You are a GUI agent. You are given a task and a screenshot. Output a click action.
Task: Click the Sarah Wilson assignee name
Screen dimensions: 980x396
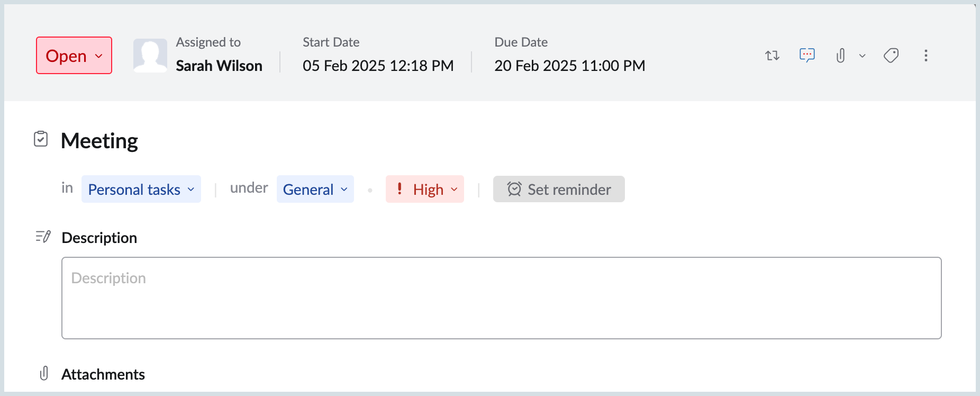pyautogui.click(x=219, y=66)
